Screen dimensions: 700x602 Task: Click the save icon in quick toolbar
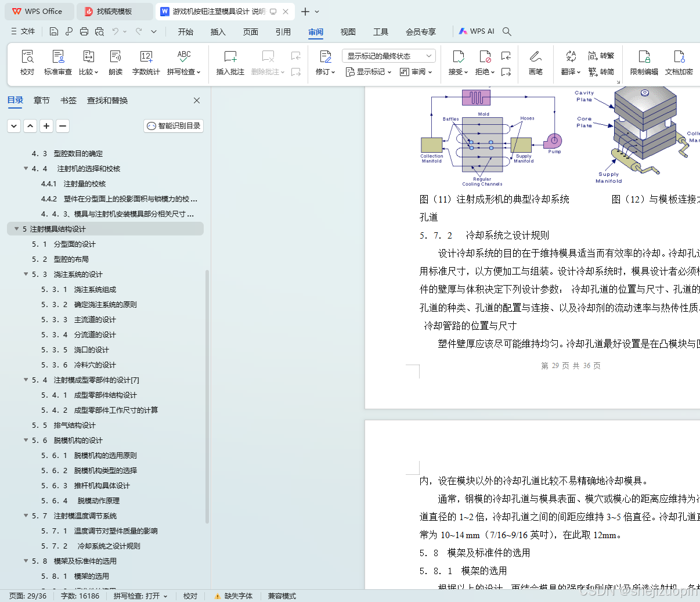pos(54,31)
